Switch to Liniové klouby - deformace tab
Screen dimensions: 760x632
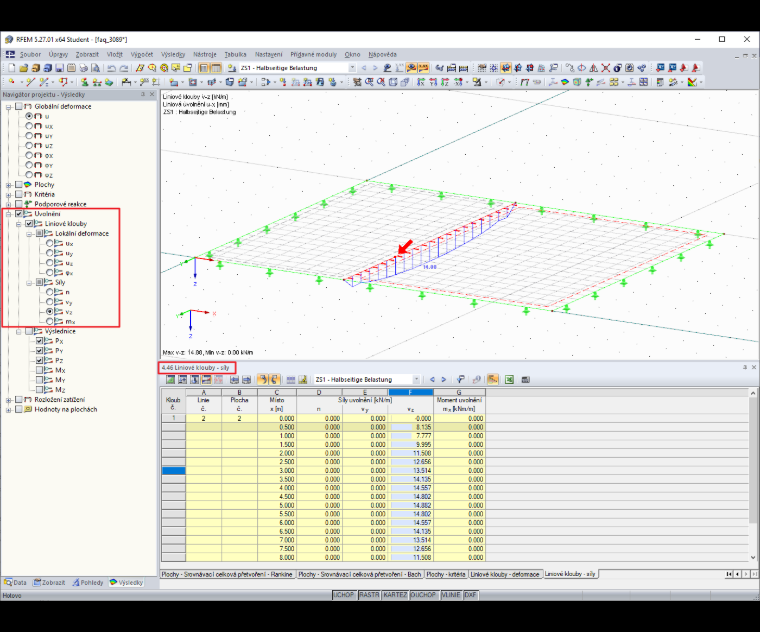pos(505,574)
